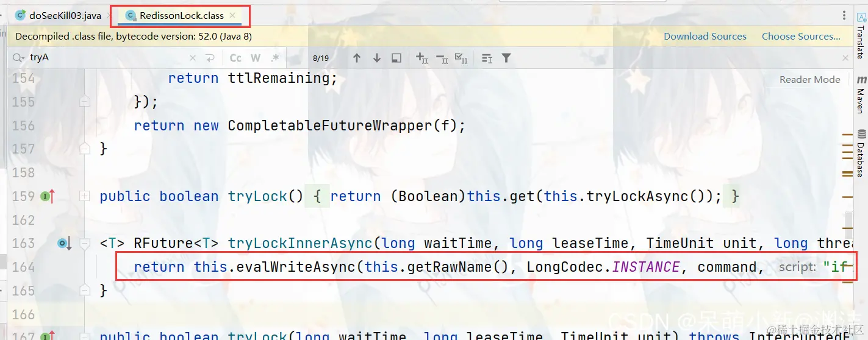The image size is (868, 340).
Task: Collapse the method ending at line 157
Action: tap(85, 148)
